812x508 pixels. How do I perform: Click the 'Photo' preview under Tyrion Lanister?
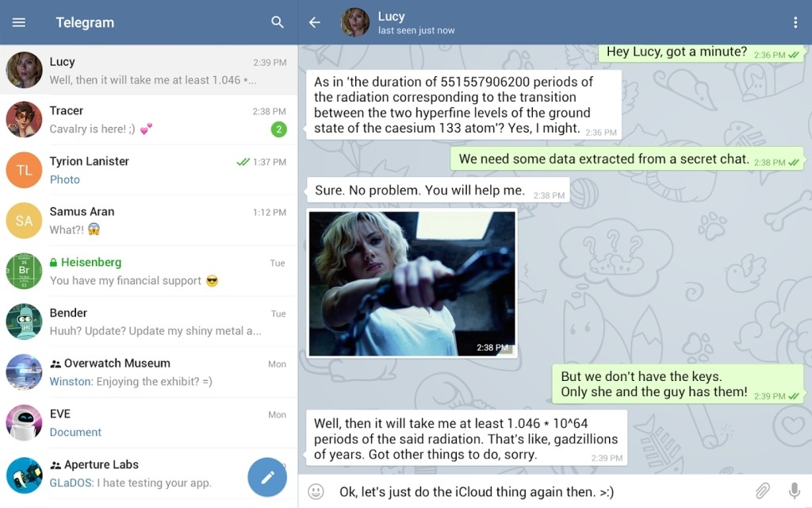[x=65, y=180]
